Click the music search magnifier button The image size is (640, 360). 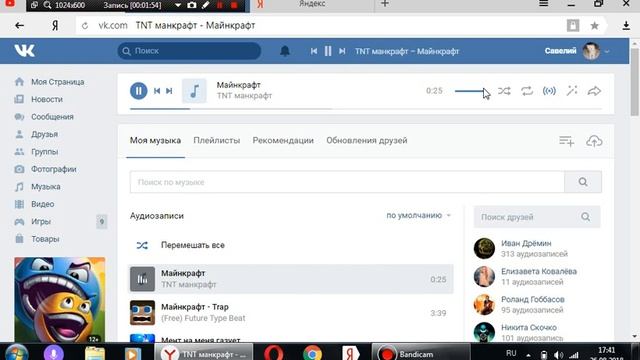click(x=583, y=182)
